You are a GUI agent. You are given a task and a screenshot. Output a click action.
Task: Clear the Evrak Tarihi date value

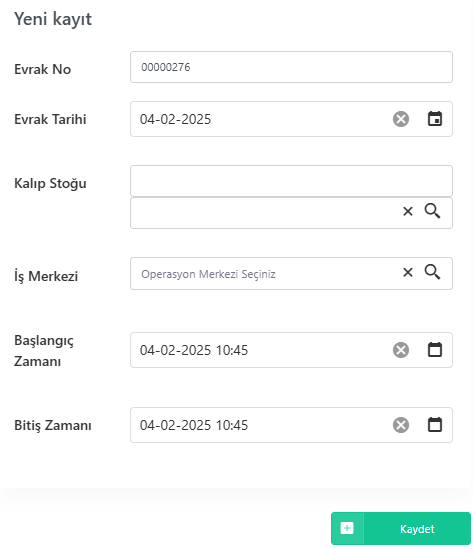[401, 119]
